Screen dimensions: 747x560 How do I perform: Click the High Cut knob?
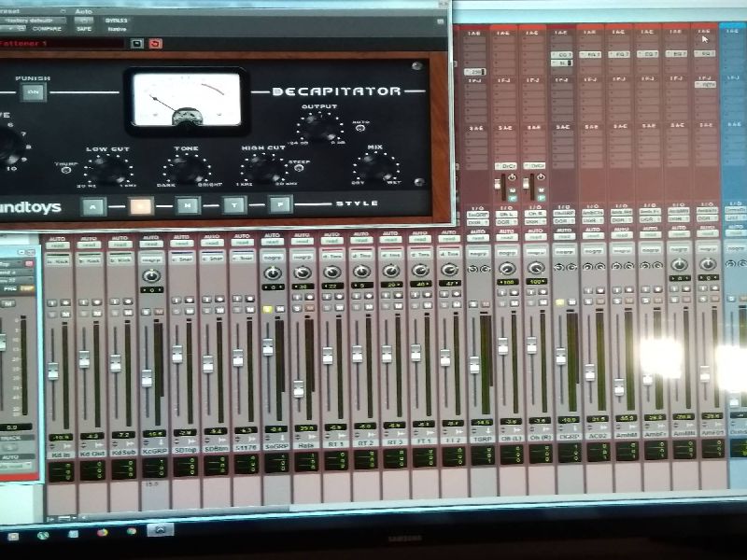click(x=264, y=168)
